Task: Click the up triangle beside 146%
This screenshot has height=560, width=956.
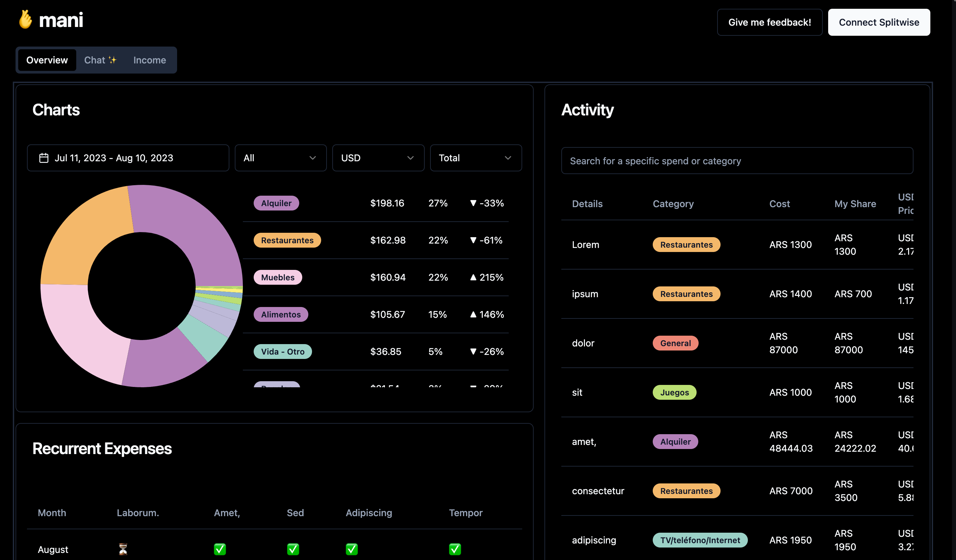Action: pyautogui.click(x=473, y=314)
